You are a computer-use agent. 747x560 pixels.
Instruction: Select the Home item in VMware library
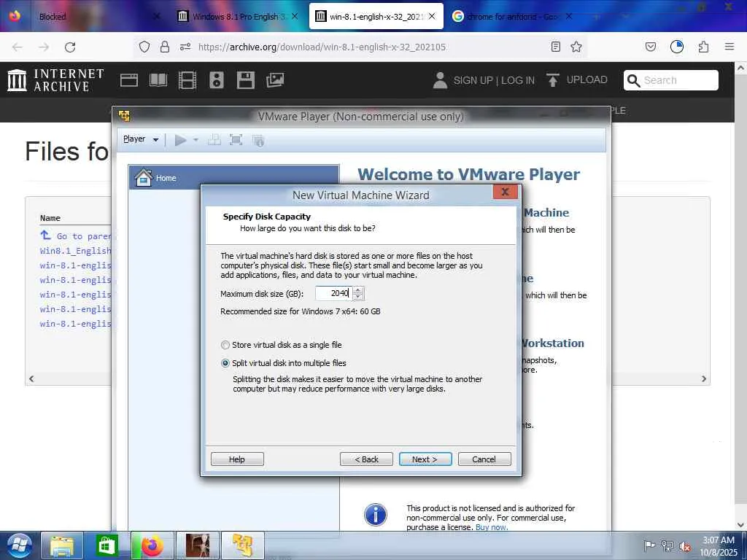[233, 178]
